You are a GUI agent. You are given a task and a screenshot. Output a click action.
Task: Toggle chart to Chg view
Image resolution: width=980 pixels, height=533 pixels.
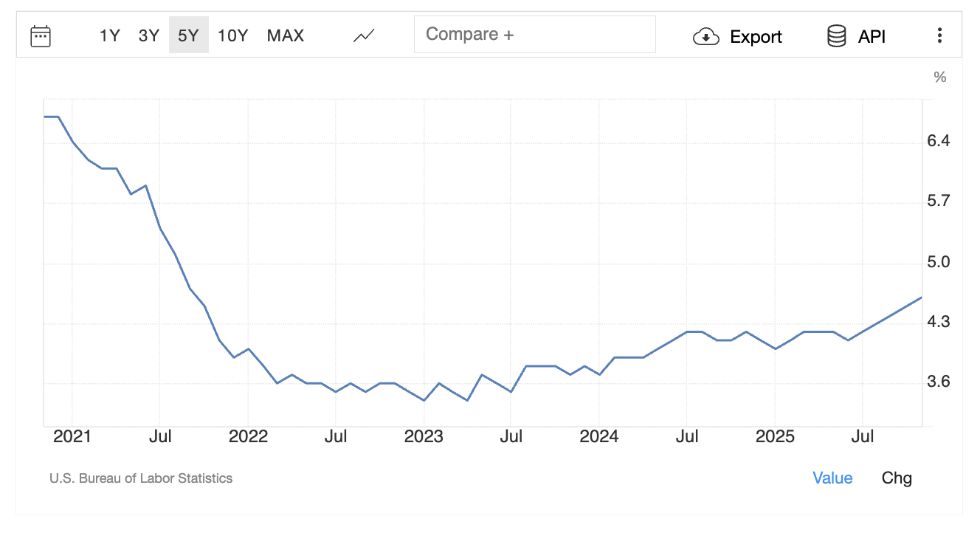coord(897,478)
